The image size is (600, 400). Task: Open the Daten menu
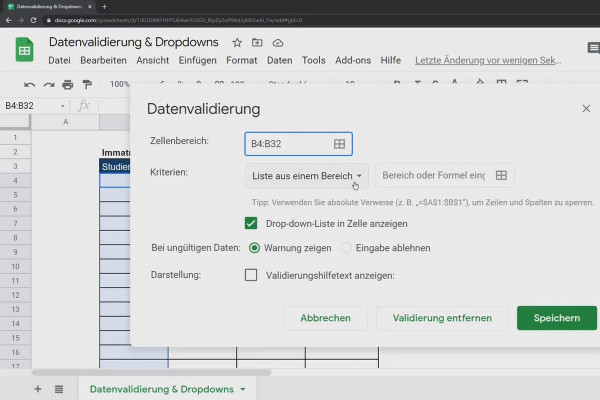click(280, 60)
